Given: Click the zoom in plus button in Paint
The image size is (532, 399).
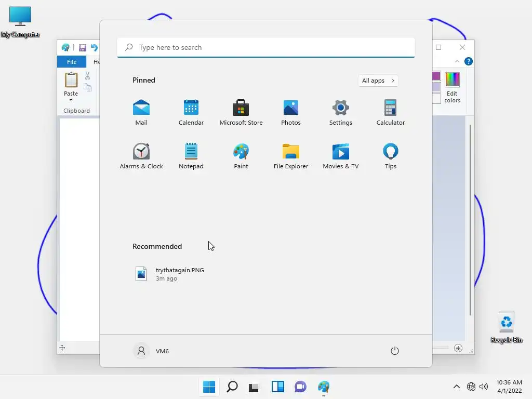Looking at the screenshot, I should [458, 348].
